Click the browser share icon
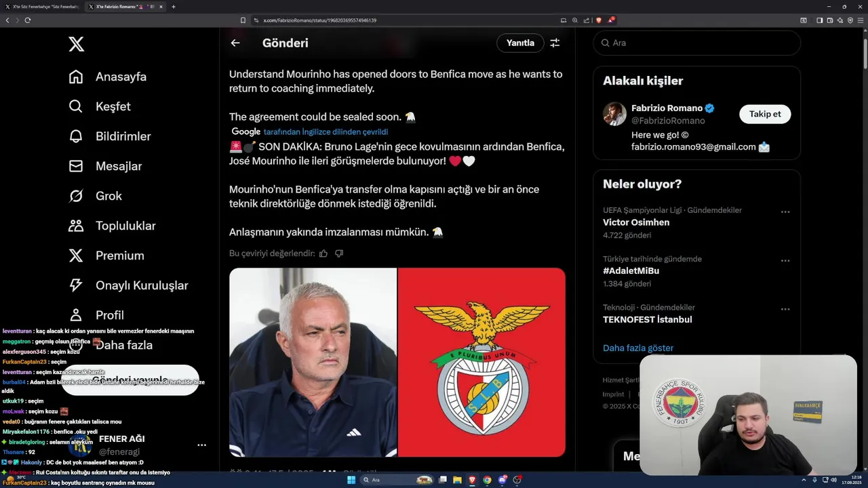The width and height of the screenshot is (868, 488). point(587,20)
